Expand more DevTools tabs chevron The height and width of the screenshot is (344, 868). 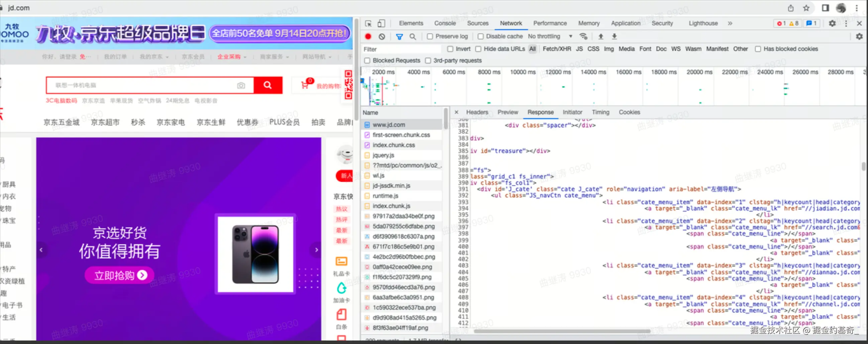coord(730,23)
